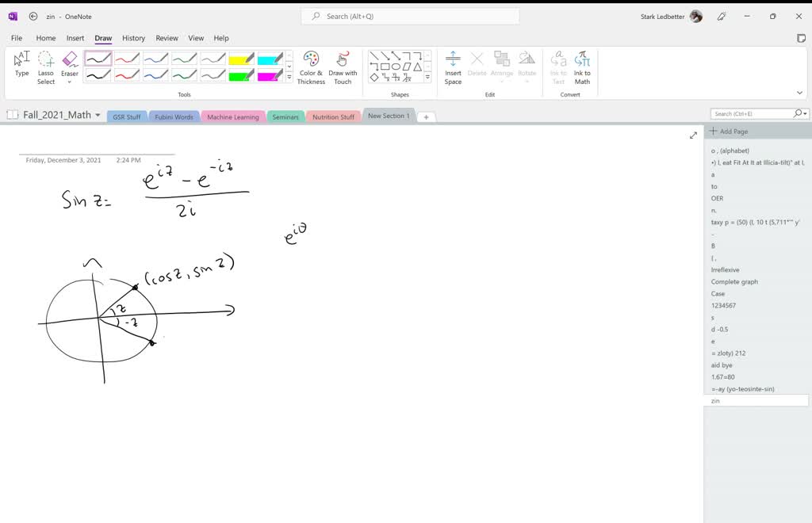Viewport: 812px width, 523px height.
Task: Create a new section with the plus button
Action: tap(426, 116)
